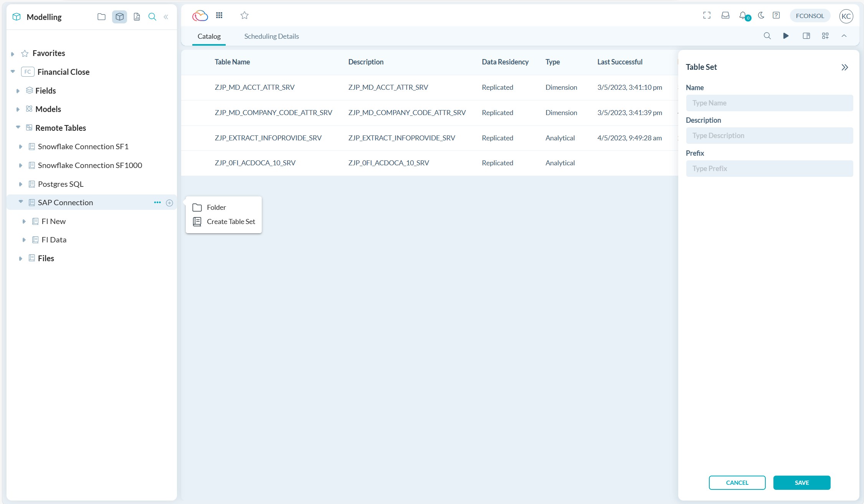Open search in the Catalog toolbar
864x504 pixels.
[767, 36]
